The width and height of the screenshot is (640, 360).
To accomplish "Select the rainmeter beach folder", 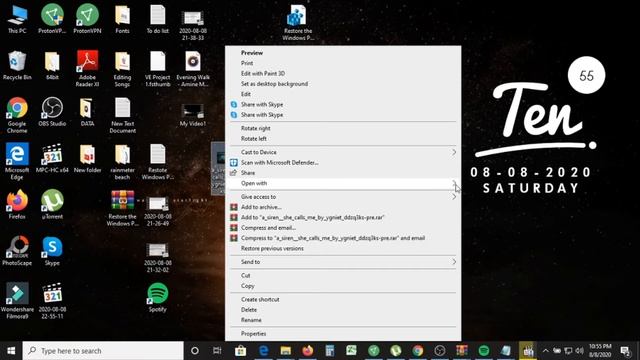I will 122,162.
